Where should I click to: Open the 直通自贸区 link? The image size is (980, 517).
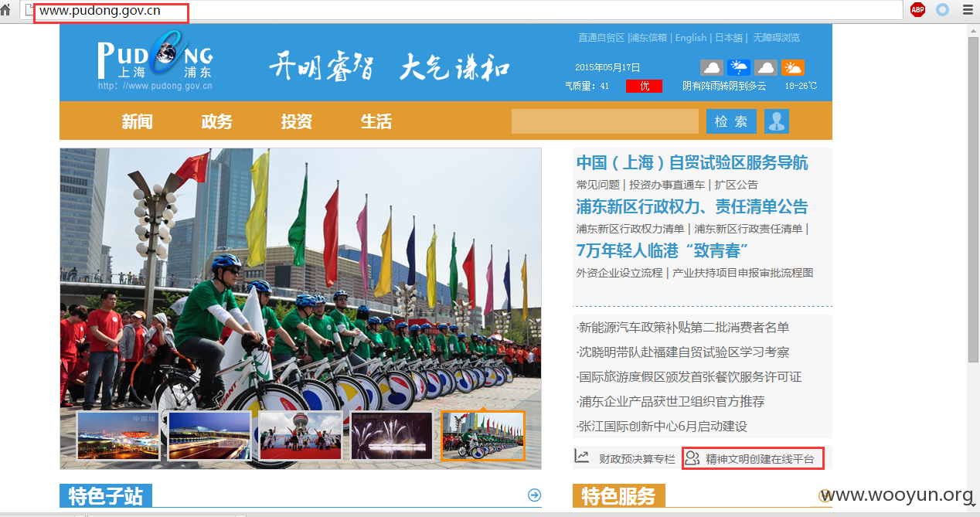pos(601,38)
